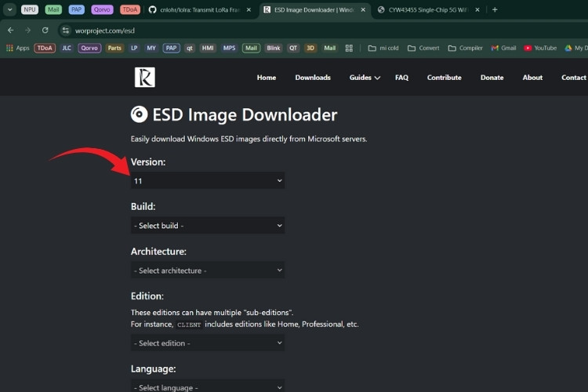Open the Select architecture dropdown
Screen dimensions: 588x392
click(x=208, y=270)
